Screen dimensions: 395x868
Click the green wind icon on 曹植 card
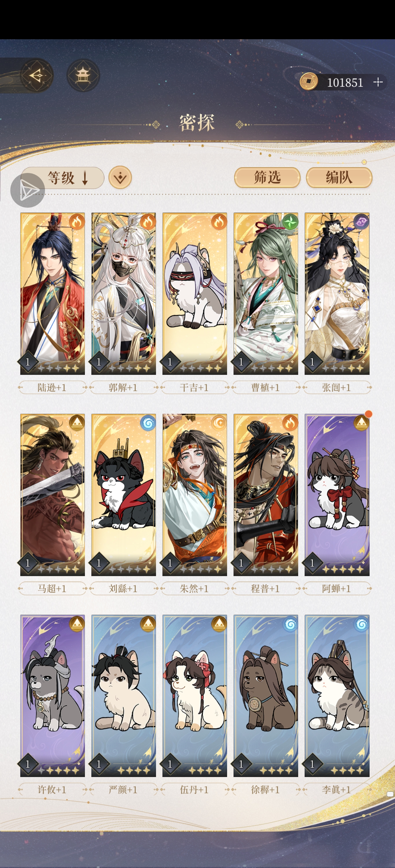(x=290, y=222)
